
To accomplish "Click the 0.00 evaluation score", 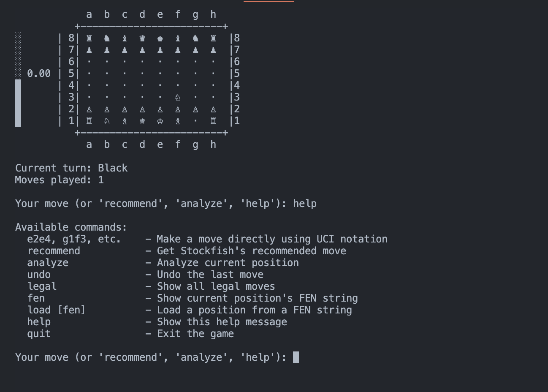I will click(39, 74).
